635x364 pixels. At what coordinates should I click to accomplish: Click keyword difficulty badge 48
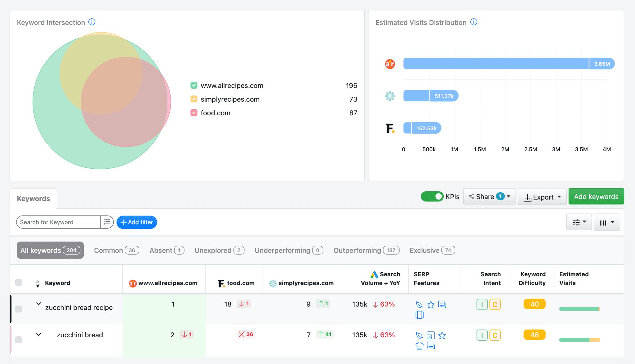pos(535,335)
